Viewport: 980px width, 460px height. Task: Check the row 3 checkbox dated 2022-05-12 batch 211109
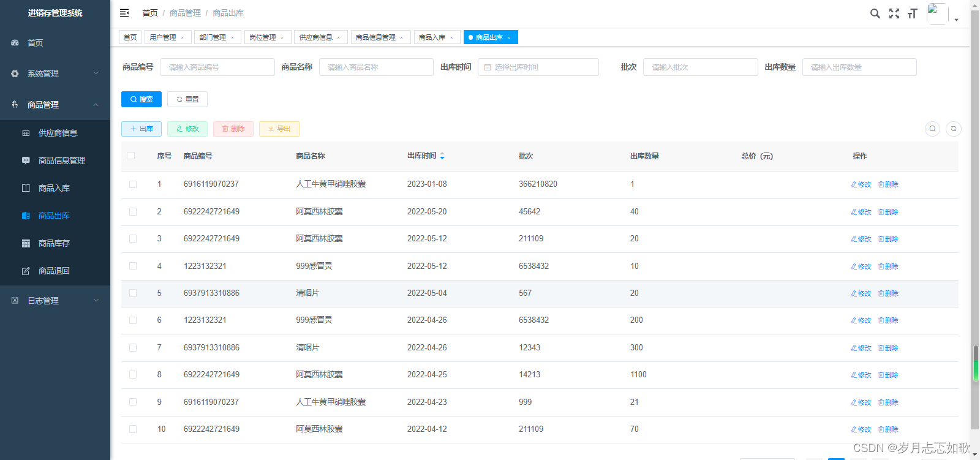(133, 239)
